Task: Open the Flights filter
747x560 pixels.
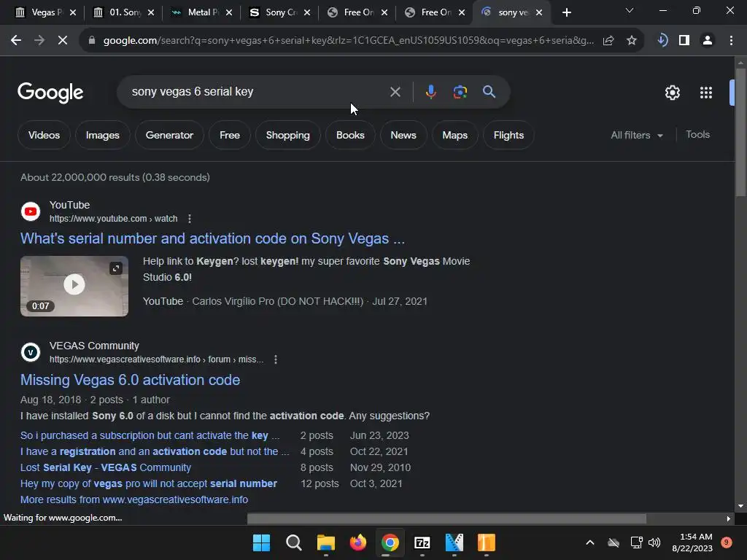Action: click(x=508, y=135)
